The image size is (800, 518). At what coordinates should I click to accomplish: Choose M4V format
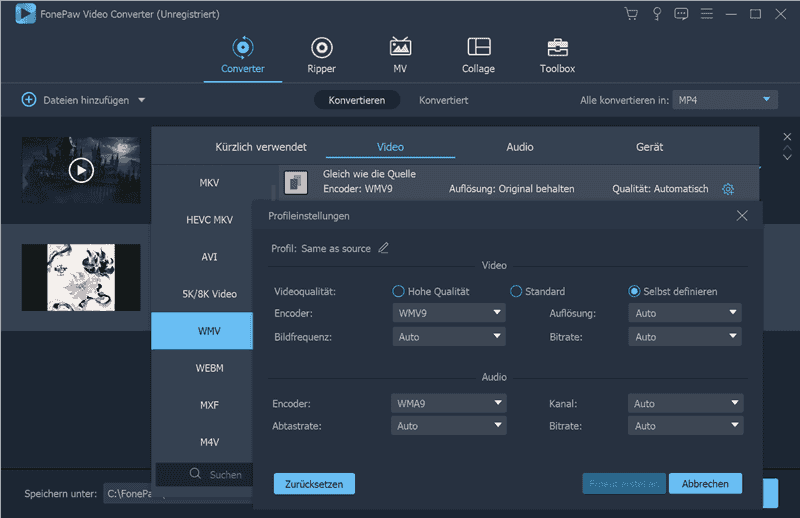click(209, 442)
